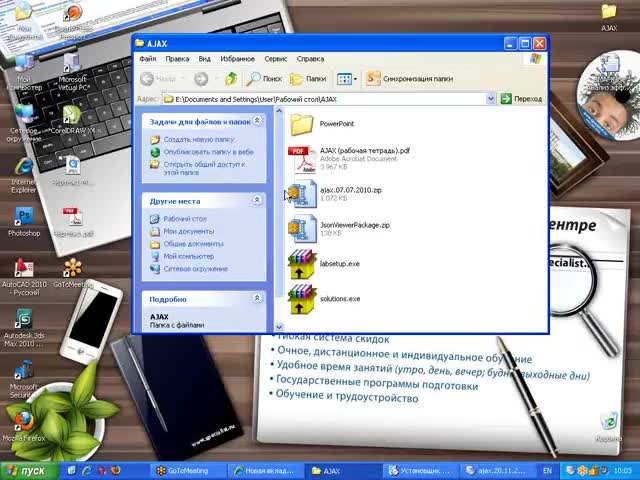The height and width of the screenshot is (480, 640).
Task: Click the Go (Переход) button
Action: [521, 99]
